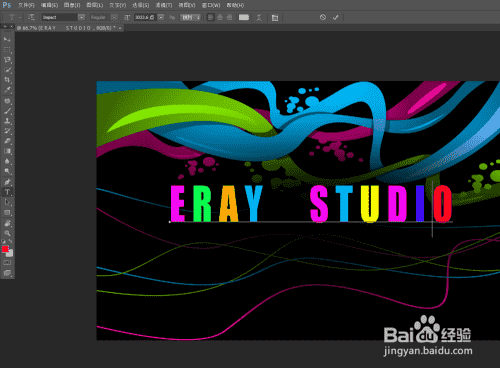Open the 滤镜(T) menu

coord(164,5)
